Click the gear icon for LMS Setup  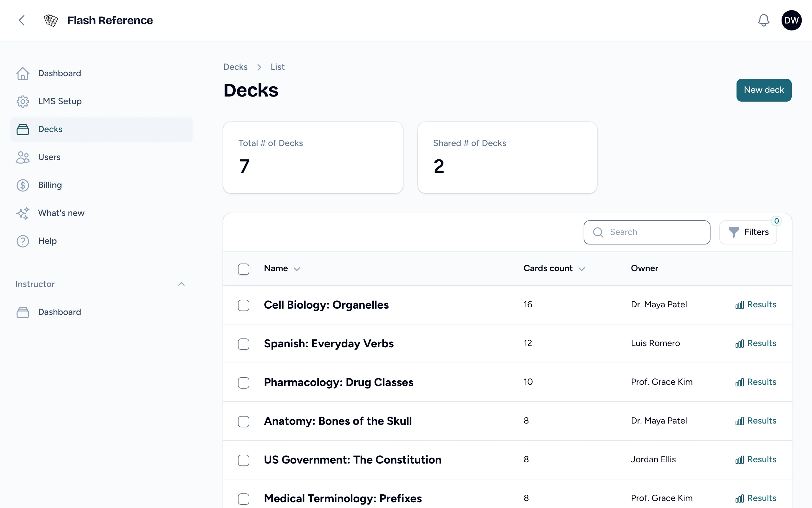(23, 102)
